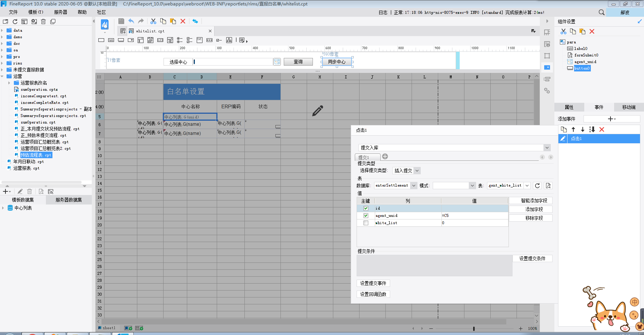Pick the checkbox group widget tool

(190, 40)
